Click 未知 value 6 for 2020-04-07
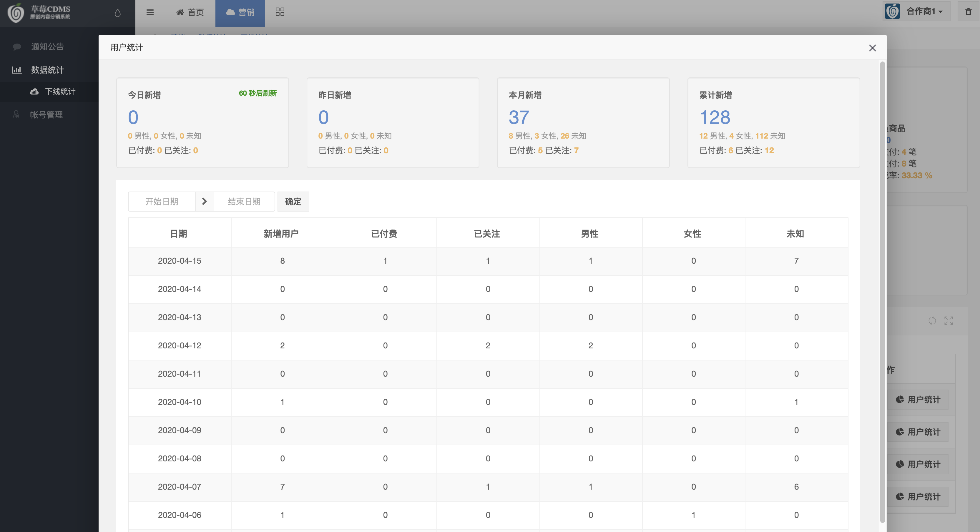 coord(796,487)
